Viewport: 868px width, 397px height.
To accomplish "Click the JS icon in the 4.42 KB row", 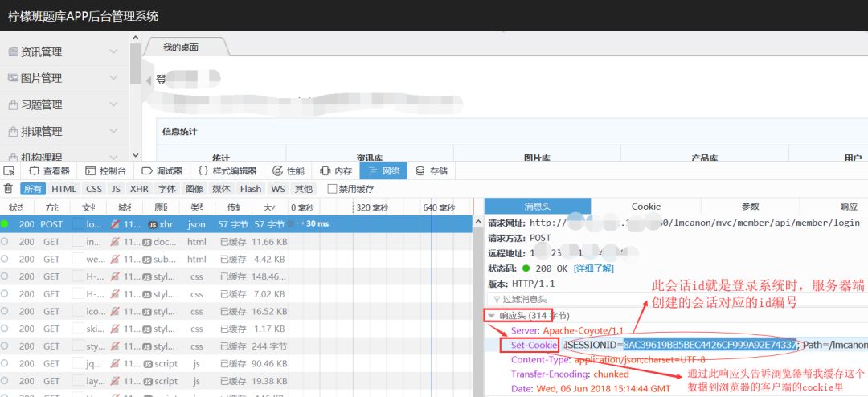I will tap(147, 259).
